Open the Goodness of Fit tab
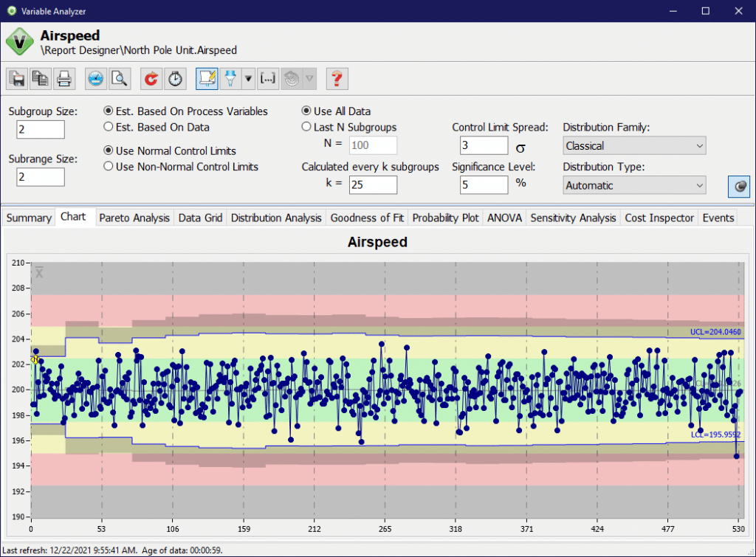Screen dimensions: 756x557 (x=367, y=218)
